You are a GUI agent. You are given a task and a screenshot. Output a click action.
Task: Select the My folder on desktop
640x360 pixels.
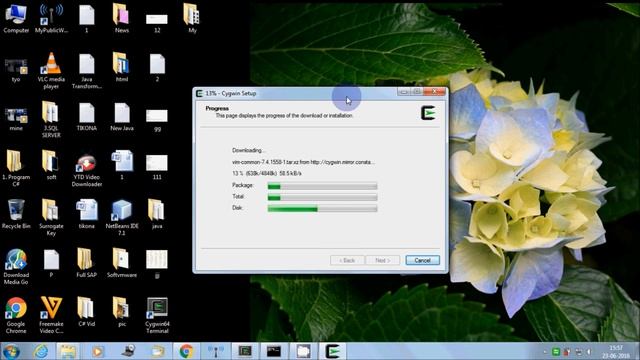tap(192, 19)
